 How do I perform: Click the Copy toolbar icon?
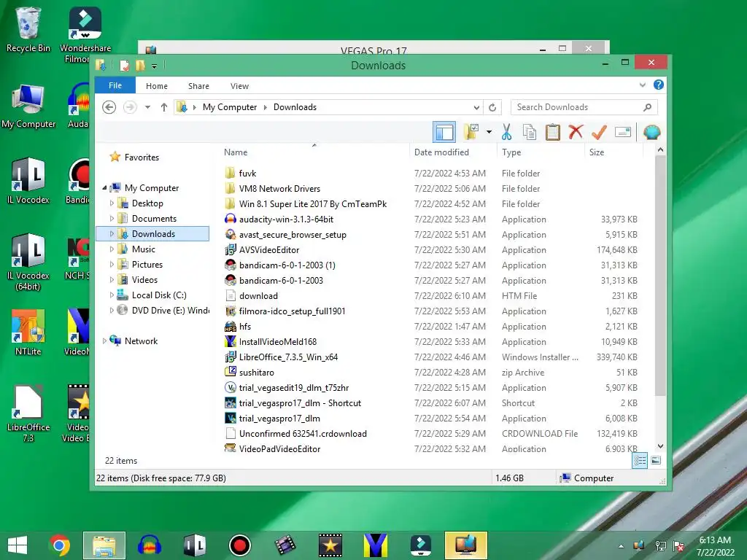pyautogui.click(x=530, y=132)
